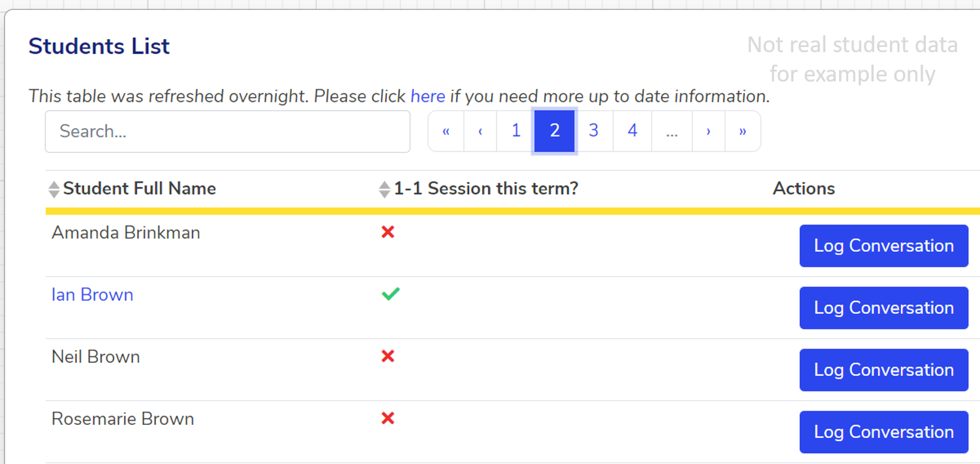Expand more pages with ellipsis

pyautogui.click(x=672, y=131)
